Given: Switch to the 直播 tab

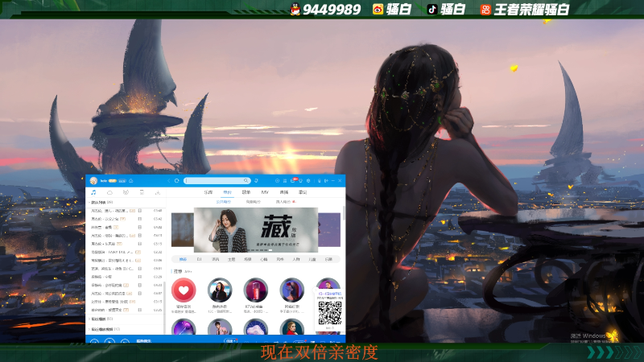Looking at the screenshot, I should (x=284, y=192).
